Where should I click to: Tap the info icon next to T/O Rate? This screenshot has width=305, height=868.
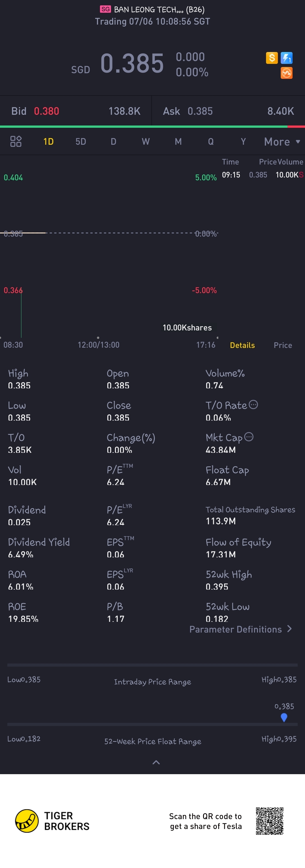tap(254, 405)
